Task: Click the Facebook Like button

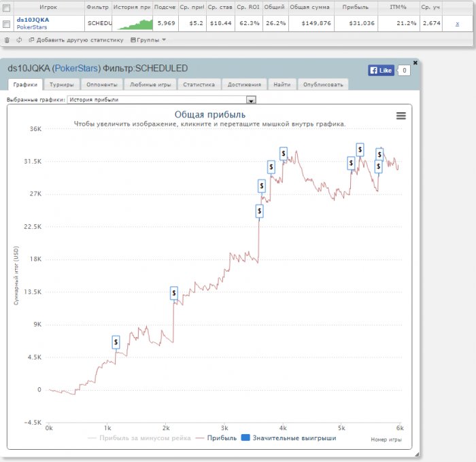Action: point(381,70)
